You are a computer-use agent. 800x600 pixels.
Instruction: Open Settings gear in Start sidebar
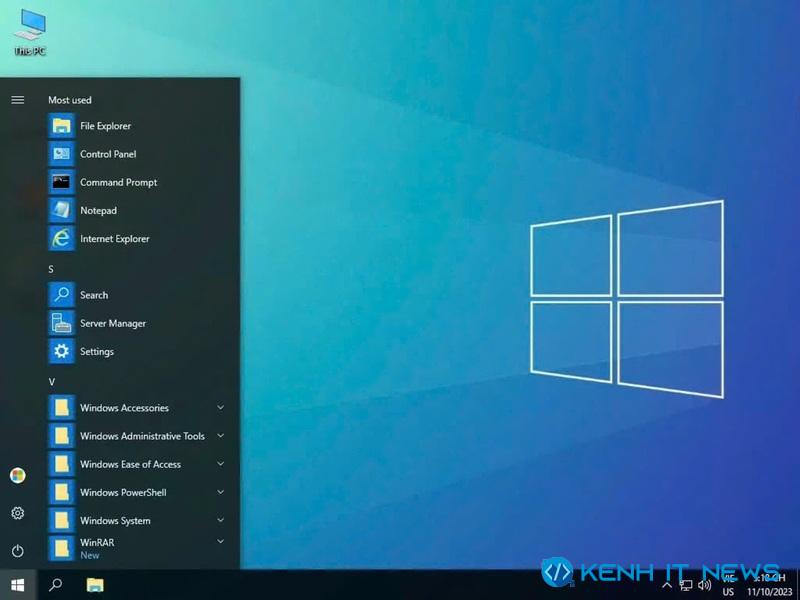[18, 513]
